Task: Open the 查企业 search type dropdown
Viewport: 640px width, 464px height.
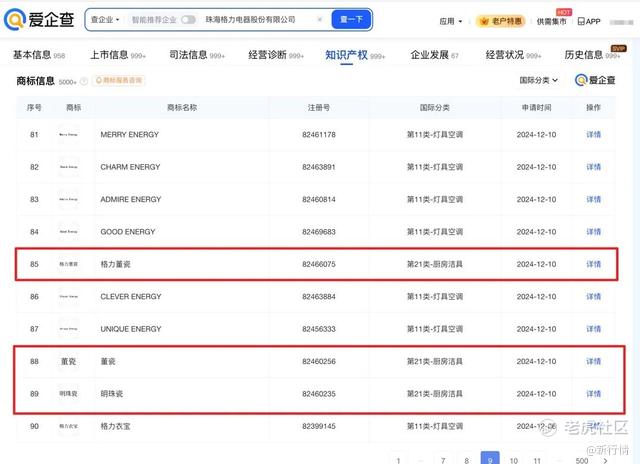Action: tap(105, 20)
